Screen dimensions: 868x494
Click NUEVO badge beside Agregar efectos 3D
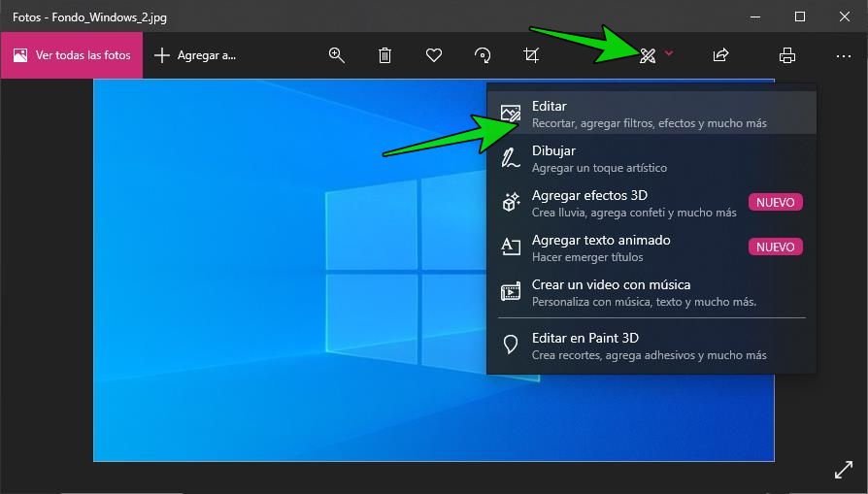775,203
